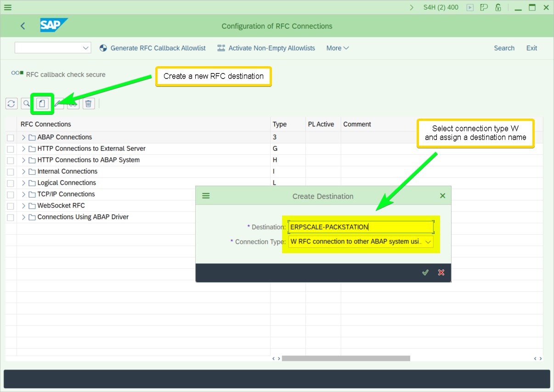Open the hamburger menu in the dialog header
Screen dimensions: 554x392
click(206, 196)
